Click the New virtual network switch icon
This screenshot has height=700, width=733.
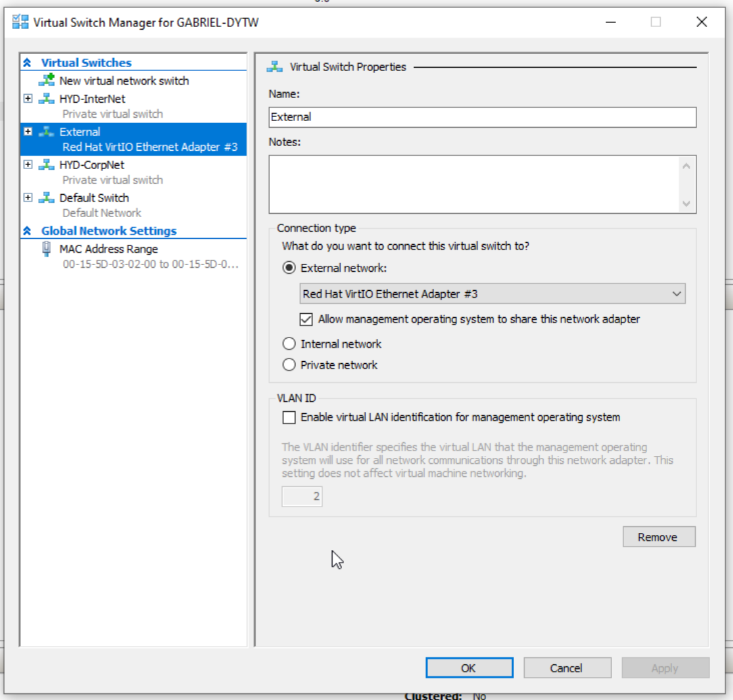[x=46, y=80]
